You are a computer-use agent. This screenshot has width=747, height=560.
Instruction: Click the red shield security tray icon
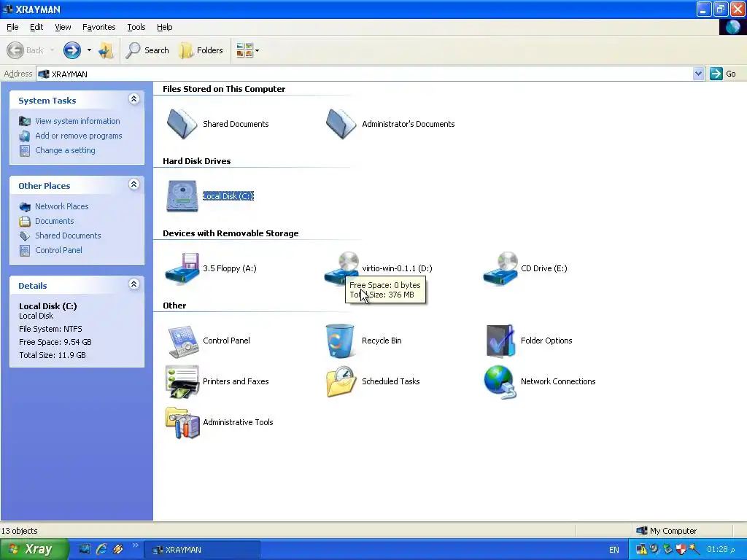pos(681,550)
